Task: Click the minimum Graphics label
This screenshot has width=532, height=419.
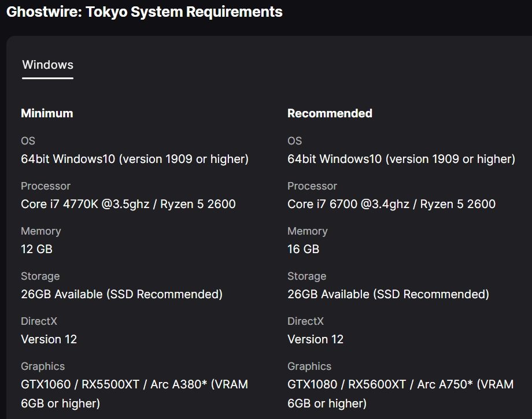Action: coord(43,366)
